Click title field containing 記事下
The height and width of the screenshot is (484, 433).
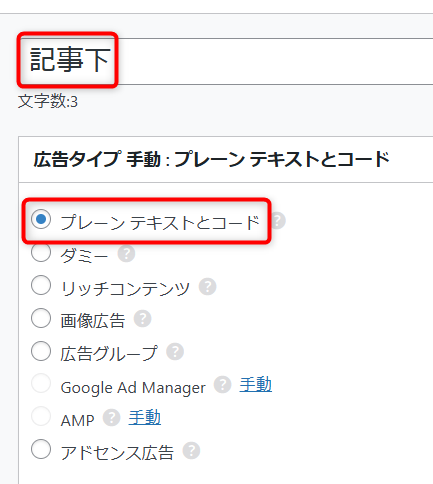[x=226, y=61]
